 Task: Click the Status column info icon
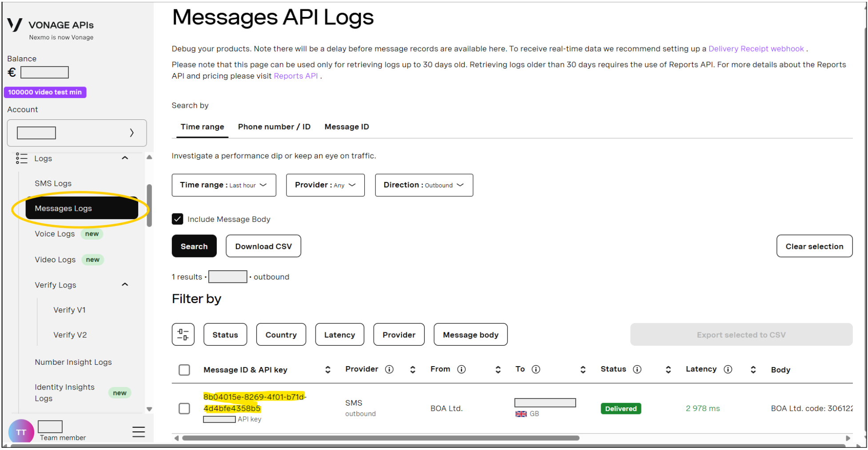[x=637, y=369]
